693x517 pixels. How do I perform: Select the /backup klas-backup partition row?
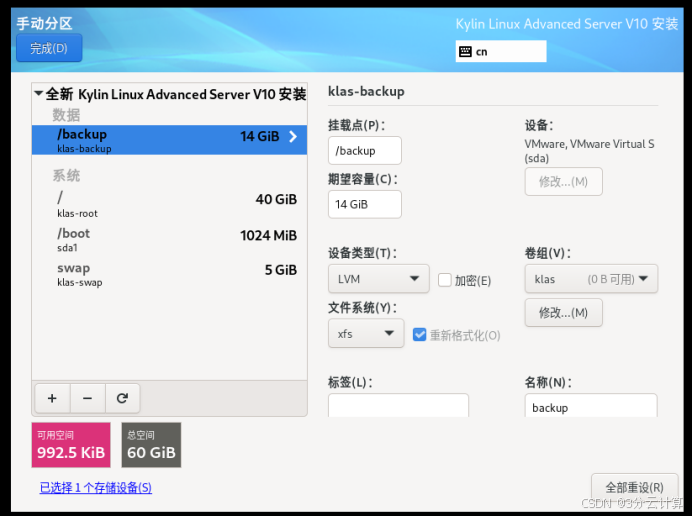pos(169,140)
